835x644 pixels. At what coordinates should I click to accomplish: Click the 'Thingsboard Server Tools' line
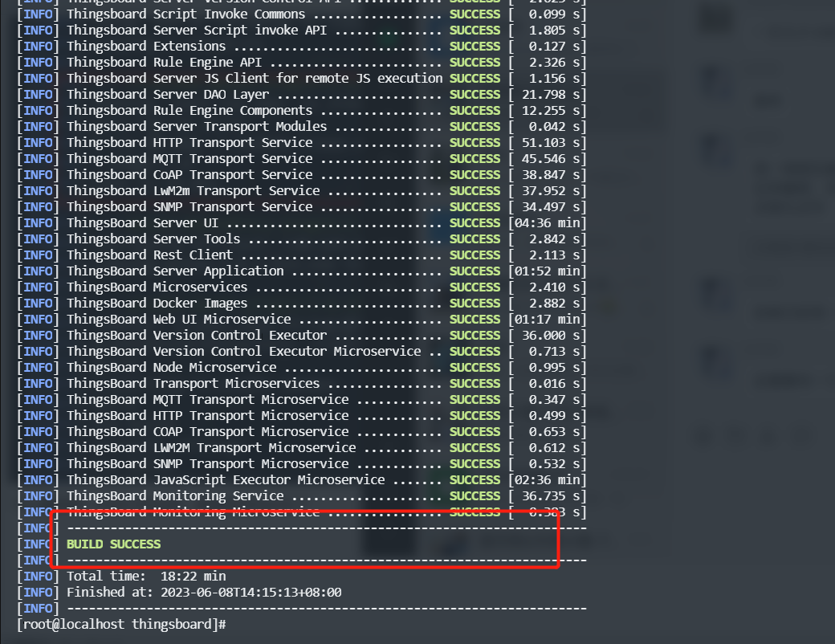301,239
